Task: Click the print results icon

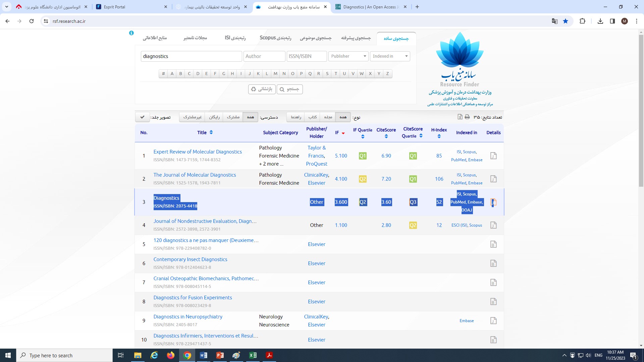Action: (467, 117)
